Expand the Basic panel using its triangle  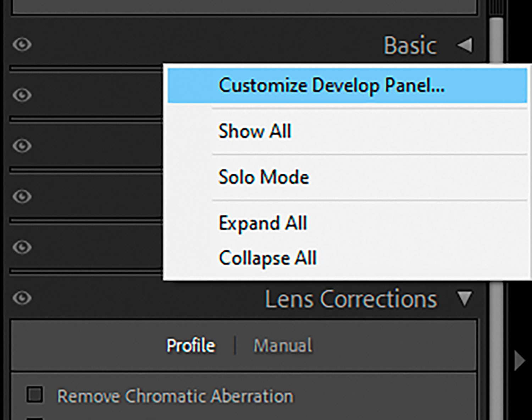click(465, 45)
